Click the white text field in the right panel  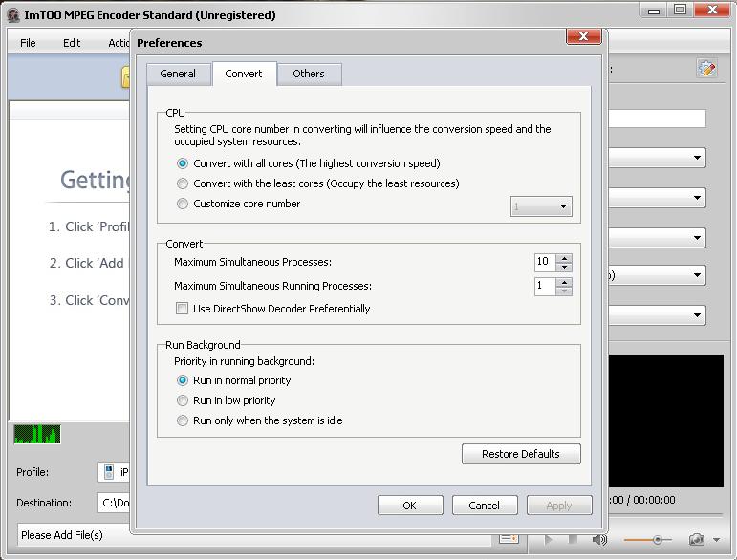tap(657, 118)
